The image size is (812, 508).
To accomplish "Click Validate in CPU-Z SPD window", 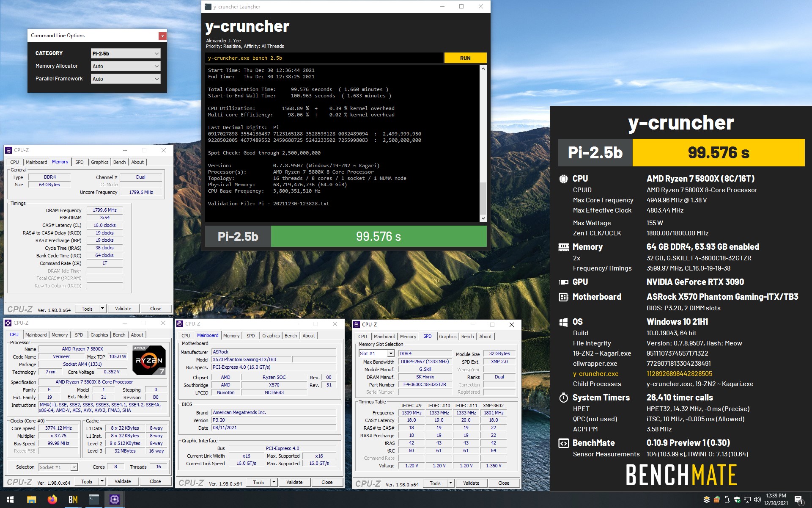I will pyautogui.click(x=471, y=483).
